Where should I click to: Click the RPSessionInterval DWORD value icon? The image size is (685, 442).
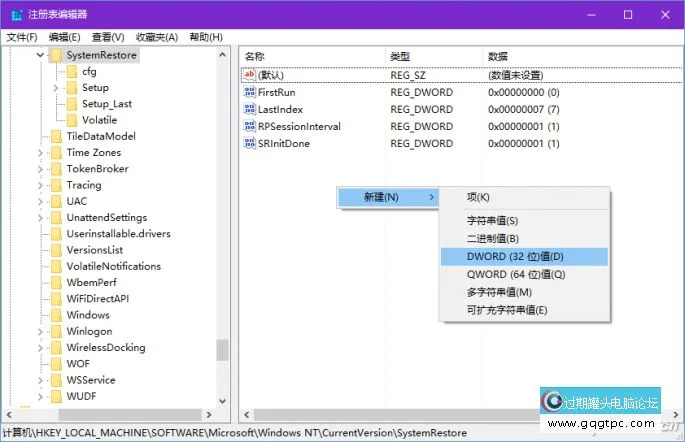tap(249, 126)
